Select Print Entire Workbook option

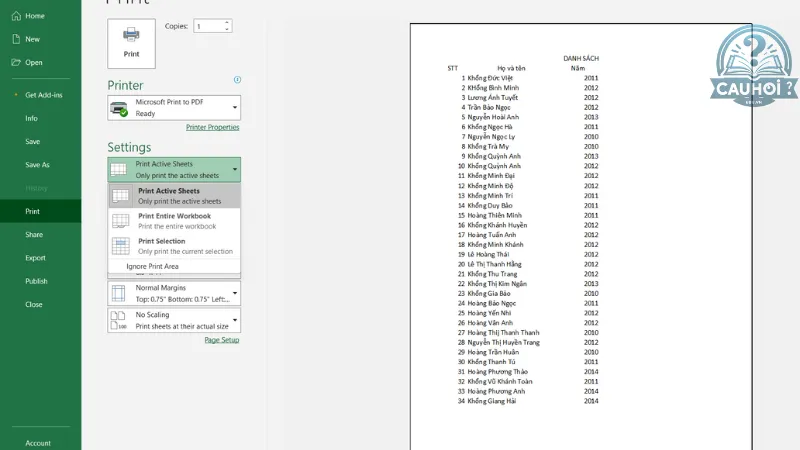click(x=174, y=221)
